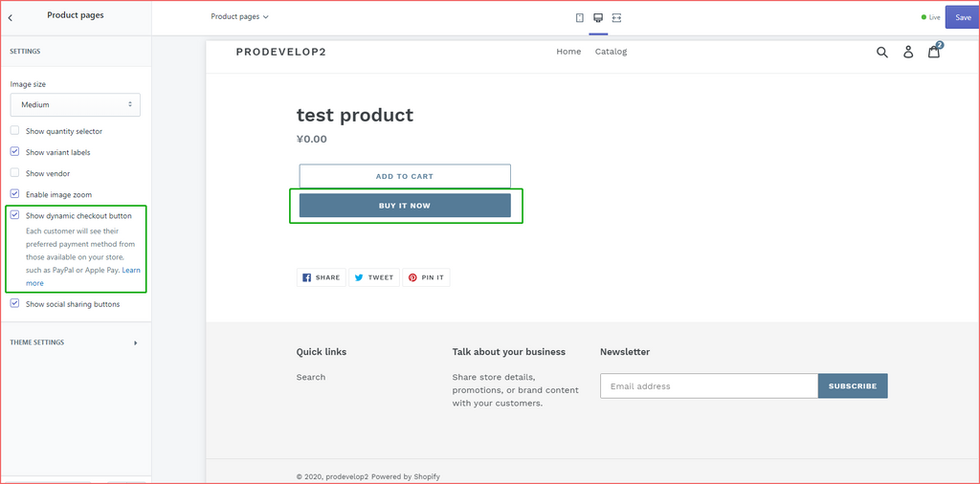Share product on Facebook
Screen dimensions: 980x484
click(322, 277)
